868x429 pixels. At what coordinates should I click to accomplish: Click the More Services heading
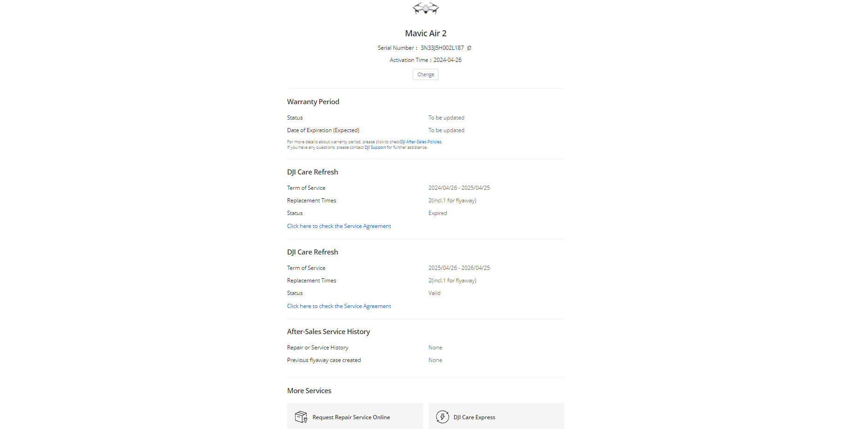(x=309, y=391)
